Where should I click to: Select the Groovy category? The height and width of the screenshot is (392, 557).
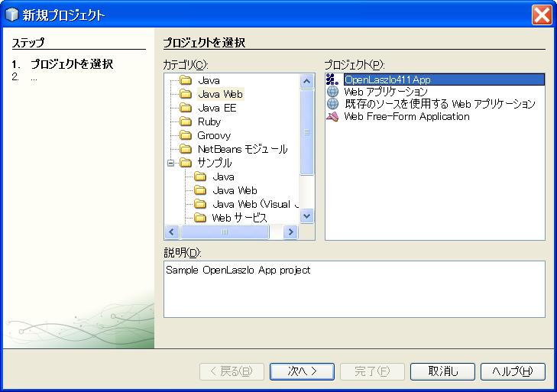(214, 136)
